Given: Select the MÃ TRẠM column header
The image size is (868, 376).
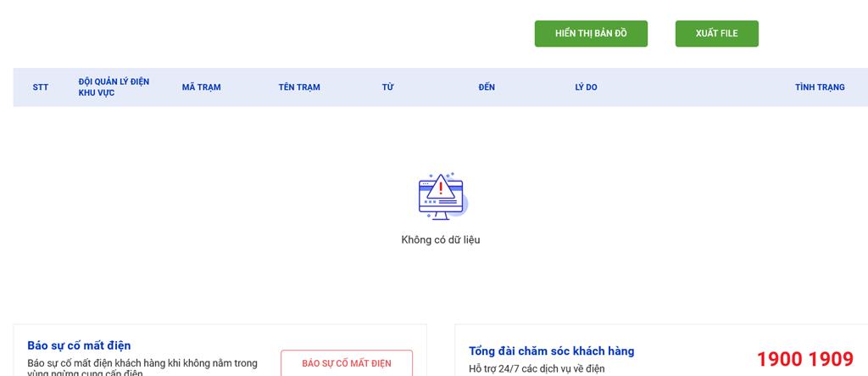Looking at the screenshot, I should pos(201,87).
